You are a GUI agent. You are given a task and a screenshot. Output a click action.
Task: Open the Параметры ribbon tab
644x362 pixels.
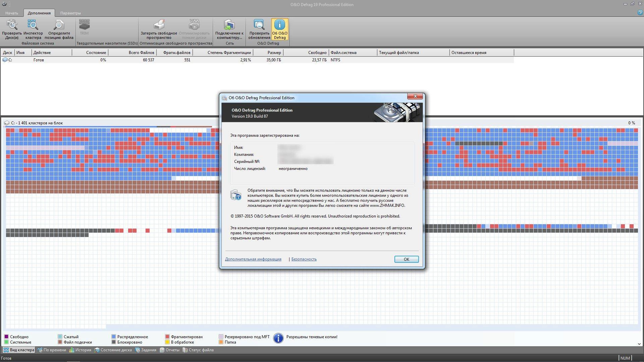[70, 13]
